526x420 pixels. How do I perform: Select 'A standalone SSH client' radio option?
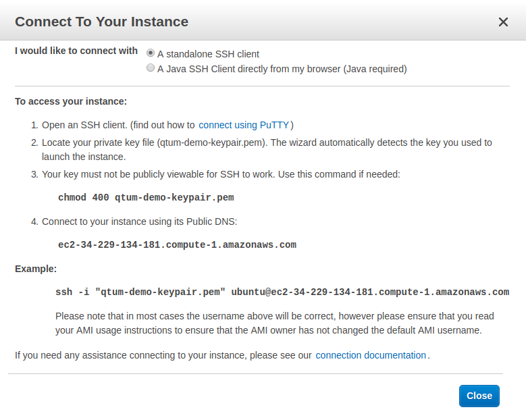click(x=151, y=53)
